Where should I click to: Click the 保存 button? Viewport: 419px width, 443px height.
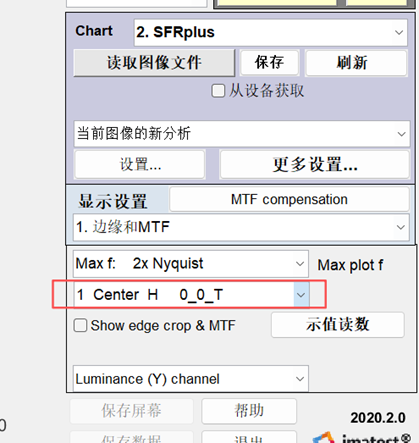[x=269, y=62]
